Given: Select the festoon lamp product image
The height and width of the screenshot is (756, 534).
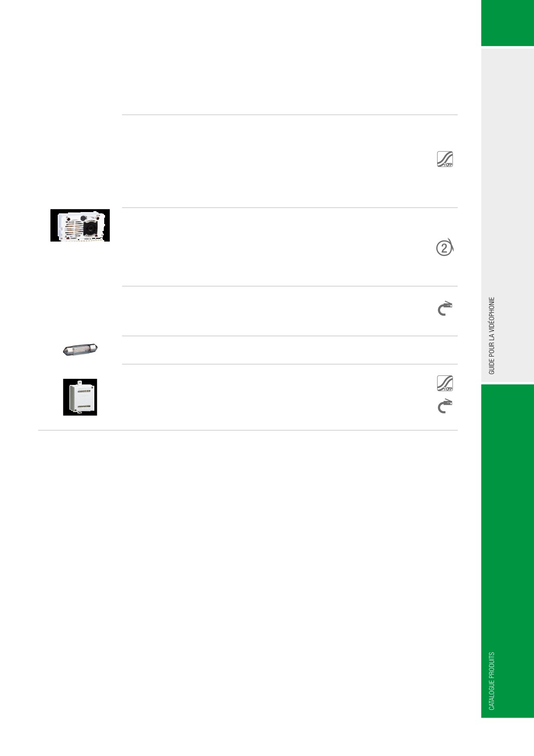Looking at the screenshot, I should coord(81,350).
